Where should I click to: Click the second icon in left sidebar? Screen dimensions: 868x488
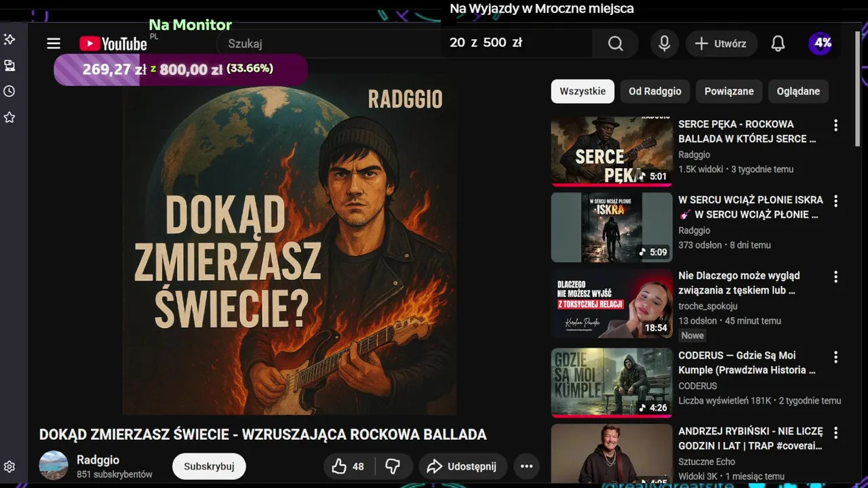pos(9,66)
